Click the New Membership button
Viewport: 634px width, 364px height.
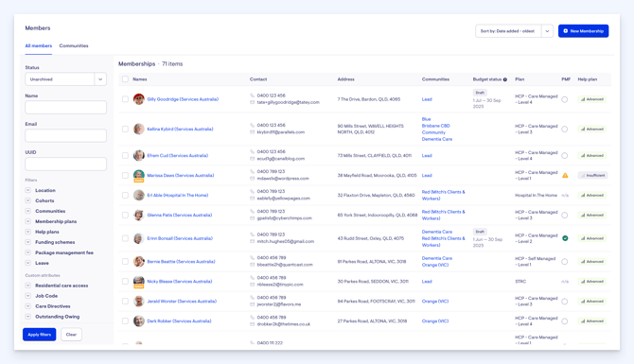[583, 31]
